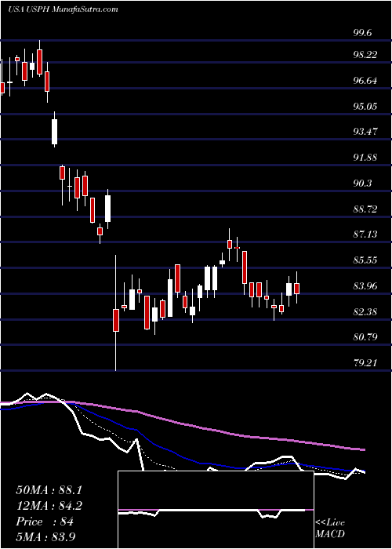Click the MACD inset panel

click(216, 510)
